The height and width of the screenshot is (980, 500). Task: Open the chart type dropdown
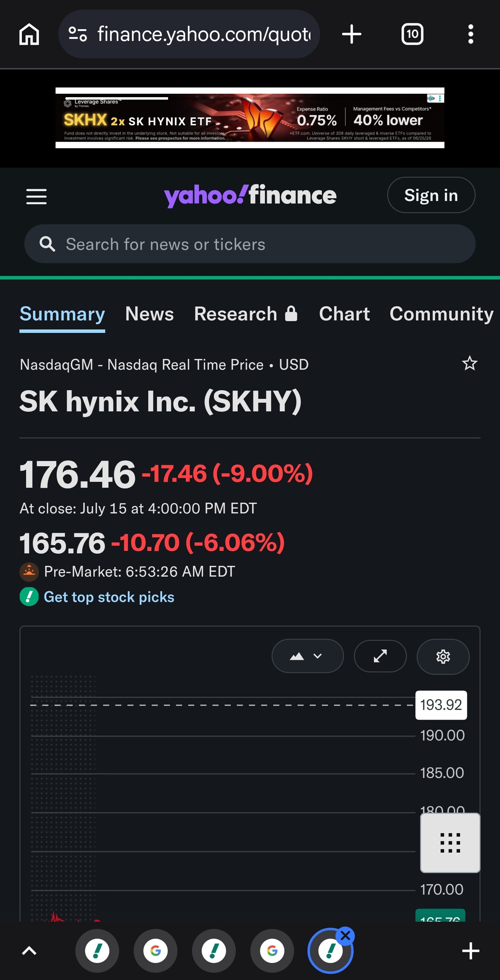[x=307, y=656]
